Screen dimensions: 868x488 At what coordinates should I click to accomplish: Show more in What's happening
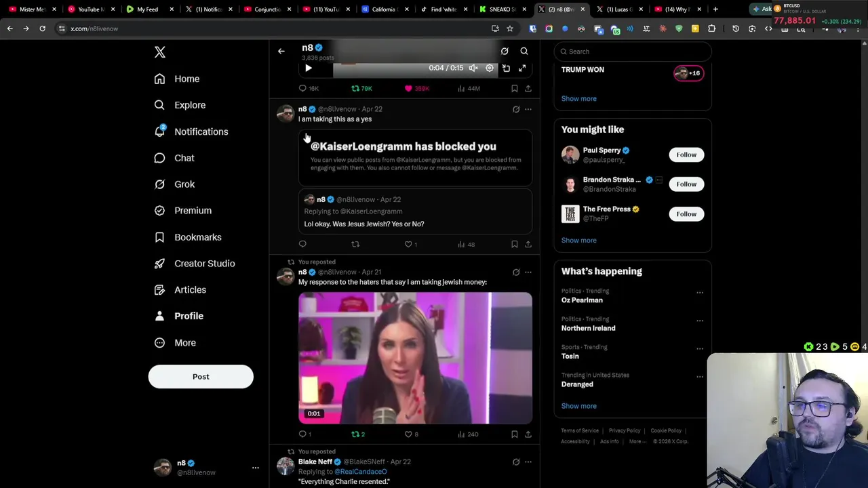click(578, 406)
